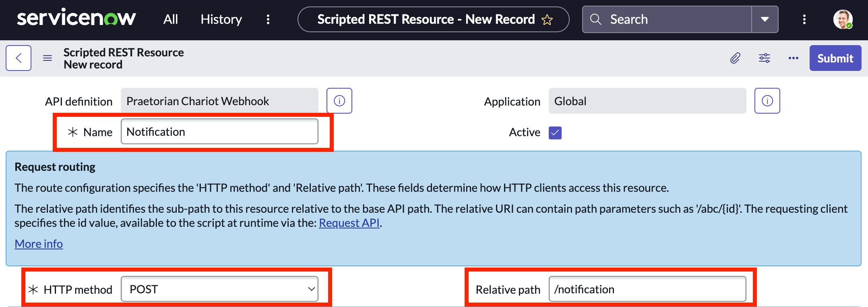
Task: Go back with the left chevron button
Action: coord(19,58)
